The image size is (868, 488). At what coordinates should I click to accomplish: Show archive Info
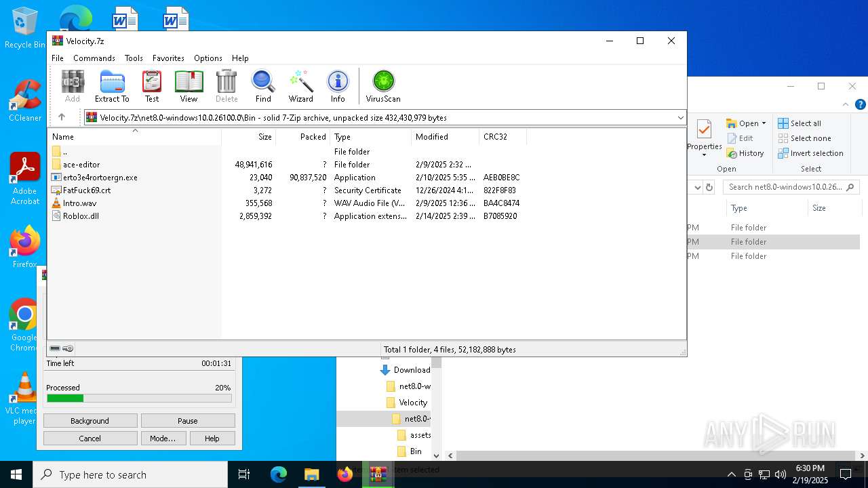pyautogui.click(x=338, y=86)
